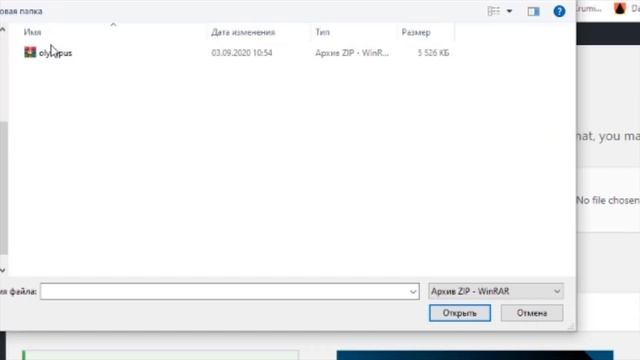Open the blue Help icon
Screen dimensions: 640x360
pos(559,11)
